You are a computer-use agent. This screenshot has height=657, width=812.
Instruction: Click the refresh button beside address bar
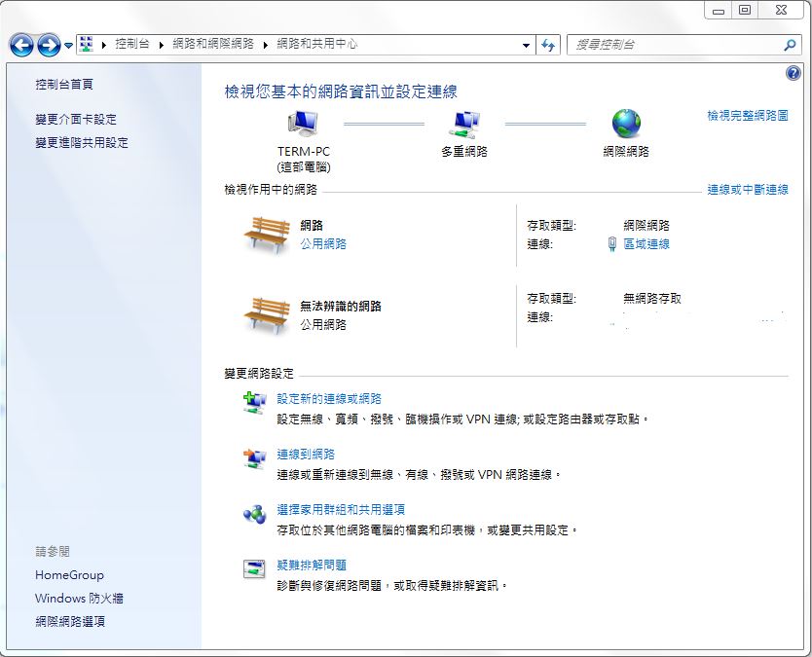tap(548, 45)
